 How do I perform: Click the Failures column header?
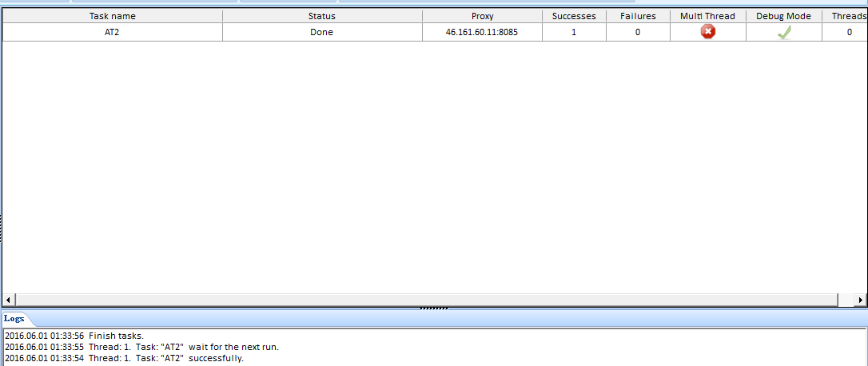click(637, 16)
